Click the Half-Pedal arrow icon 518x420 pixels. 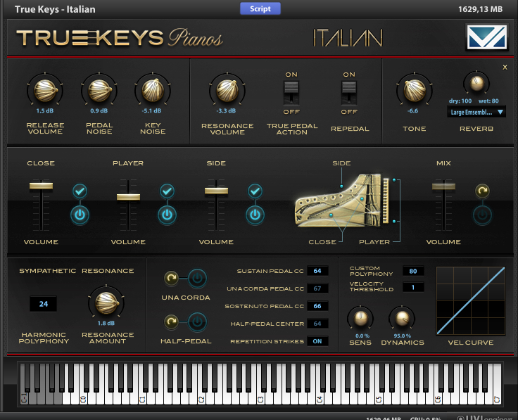click(x=171, y=322)
